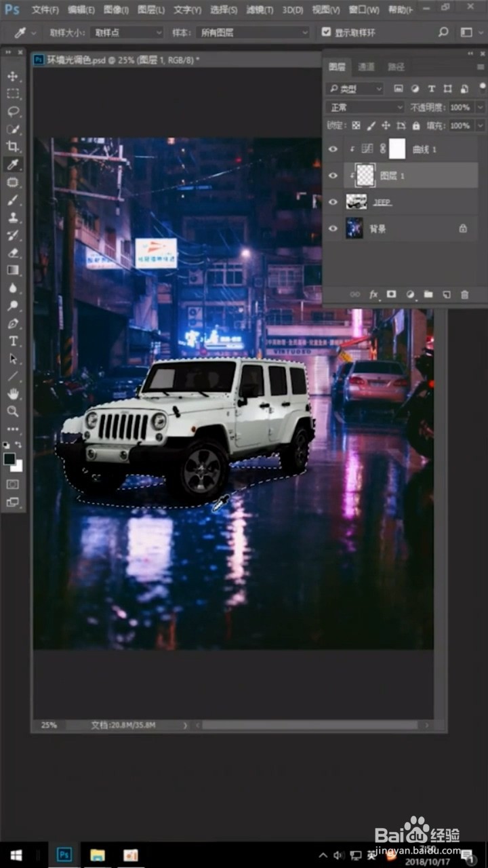Toggle Quick Mask mode
488x868 pixels.
tap(13, 484)
